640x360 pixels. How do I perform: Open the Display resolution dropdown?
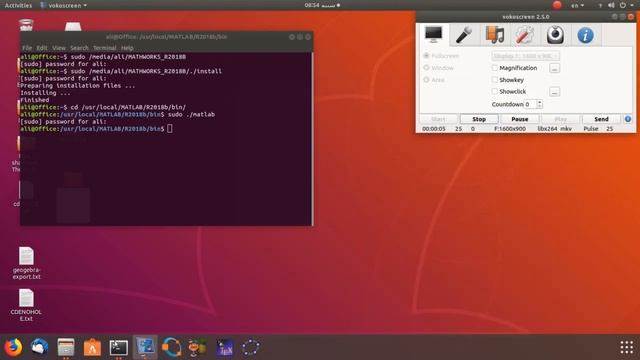[x=525, y=56]
